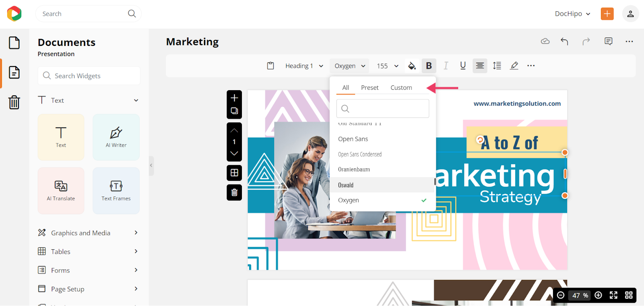Toggle bold formatting
The height and width of the screenshot is (306, 644).
coord(429,66)
